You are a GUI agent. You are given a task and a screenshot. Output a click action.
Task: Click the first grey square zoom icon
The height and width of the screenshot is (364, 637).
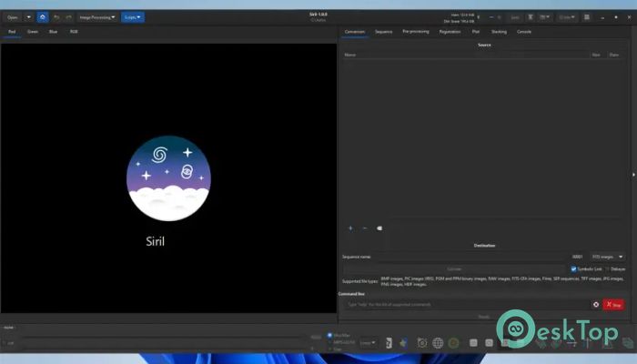tap(473, 343)
